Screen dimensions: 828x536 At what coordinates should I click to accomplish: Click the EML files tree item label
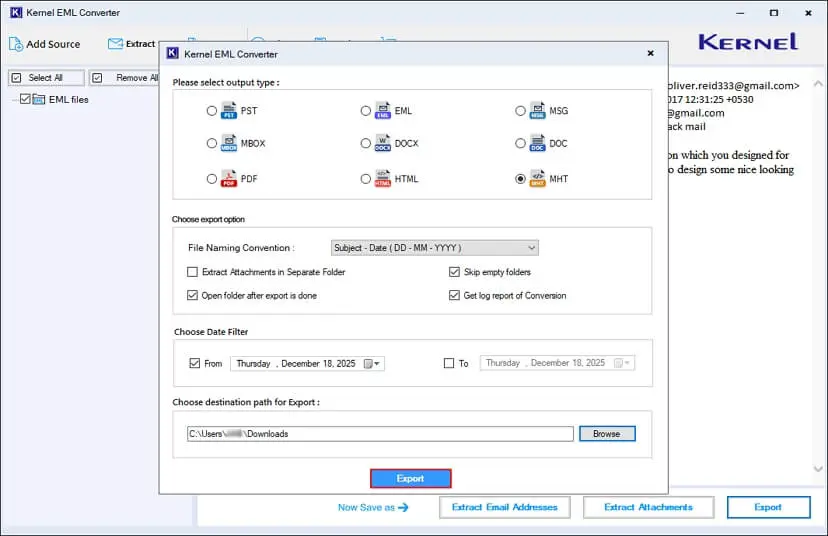(69, 99)
